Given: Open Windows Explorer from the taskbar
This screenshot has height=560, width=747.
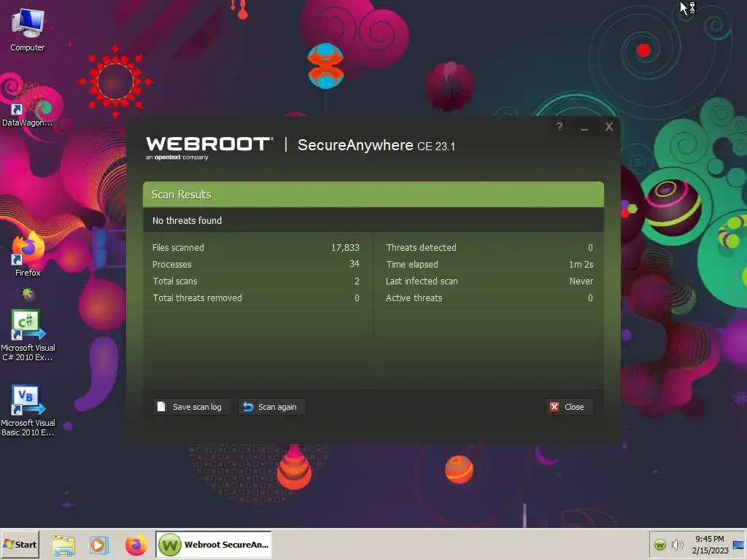Looking at the screenshot, I should (x=64, y=545).
